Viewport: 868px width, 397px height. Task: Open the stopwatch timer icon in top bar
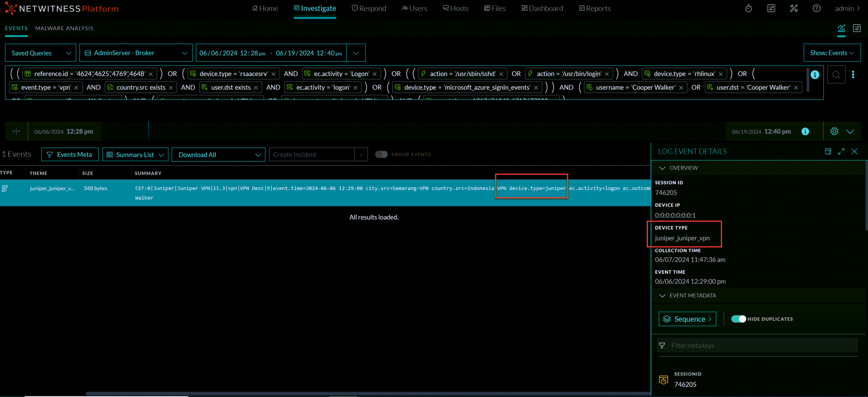[x=748, y=8]
